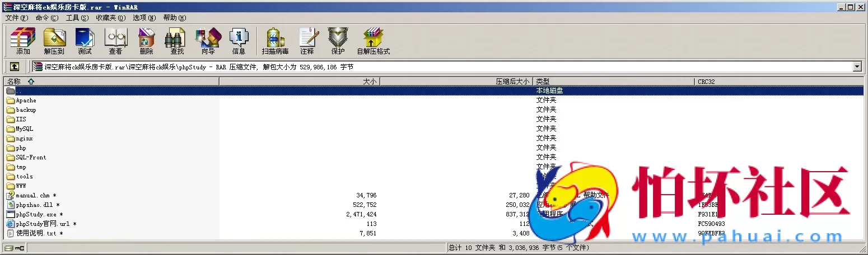Screen dimensions: 868x255
Task: Expand the archive path dropdown arrow
Action: coord(857,67)
